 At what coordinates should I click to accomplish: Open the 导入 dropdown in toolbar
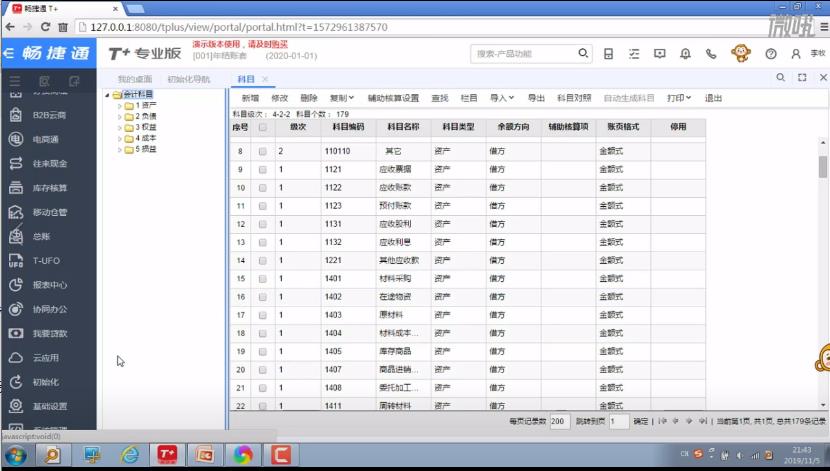tap(501, 98)
